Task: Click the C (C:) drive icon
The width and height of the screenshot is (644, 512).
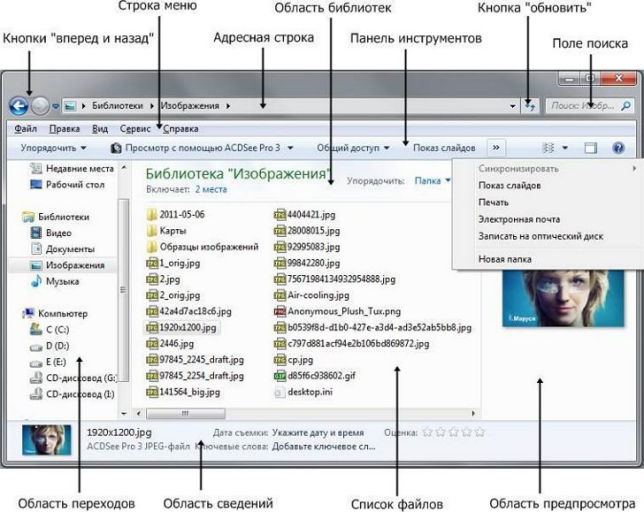Action: point(36,329)
